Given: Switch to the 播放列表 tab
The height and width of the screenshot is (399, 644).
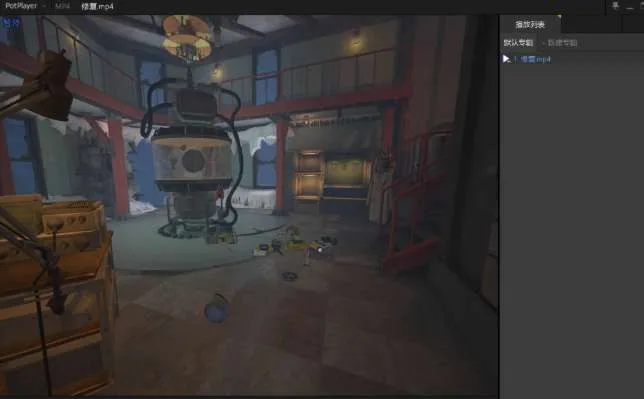Looking at the screenshot, I should 530,25.
